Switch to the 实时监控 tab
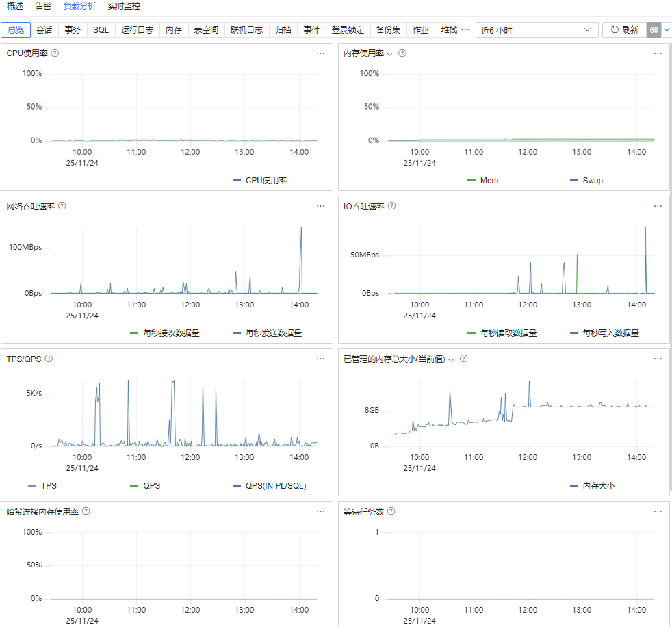Viewport: 672px width, 629px height. coord(124,6)
